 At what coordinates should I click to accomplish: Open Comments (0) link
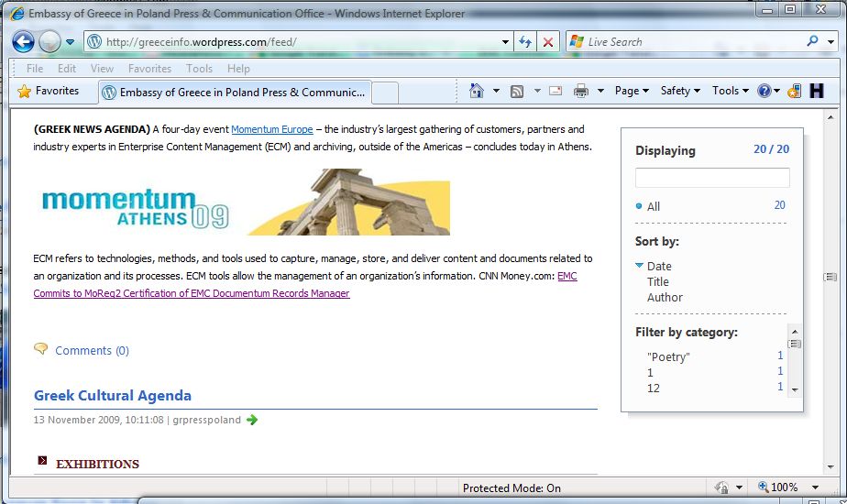[92, 351]
